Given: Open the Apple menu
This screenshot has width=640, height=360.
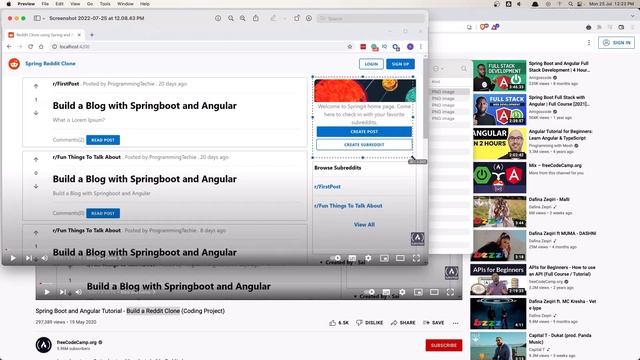Looking at the screenshot, I should [x=9, y=4].
